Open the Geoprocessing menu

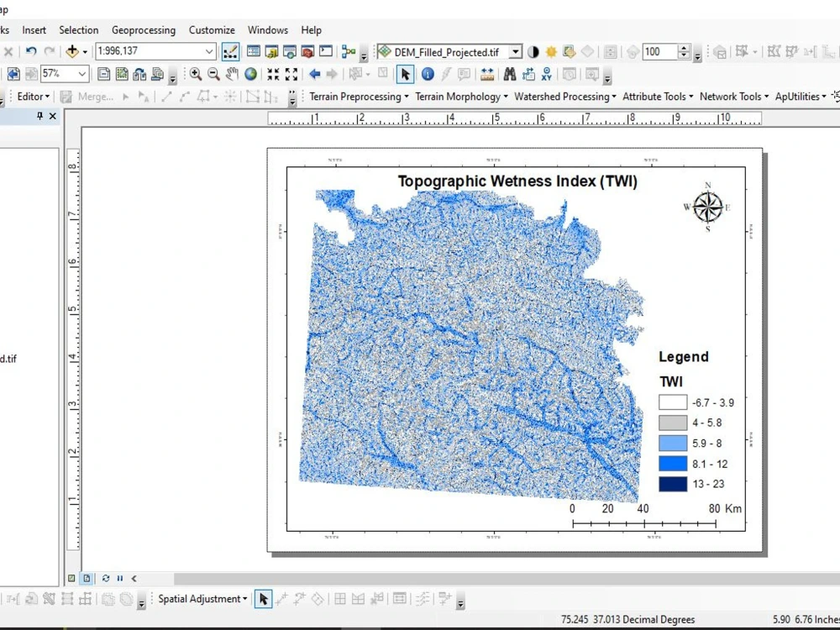[143, 30]
